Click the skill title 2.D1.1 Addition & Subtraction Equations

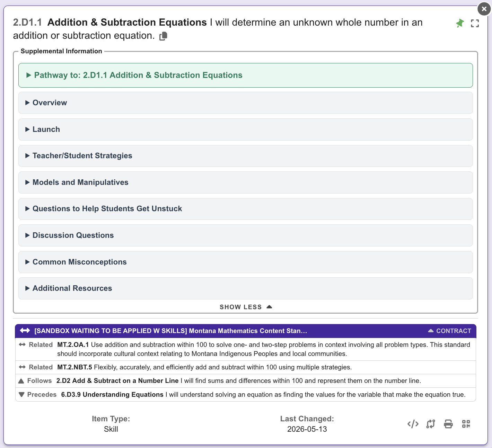tap(110, 23)
